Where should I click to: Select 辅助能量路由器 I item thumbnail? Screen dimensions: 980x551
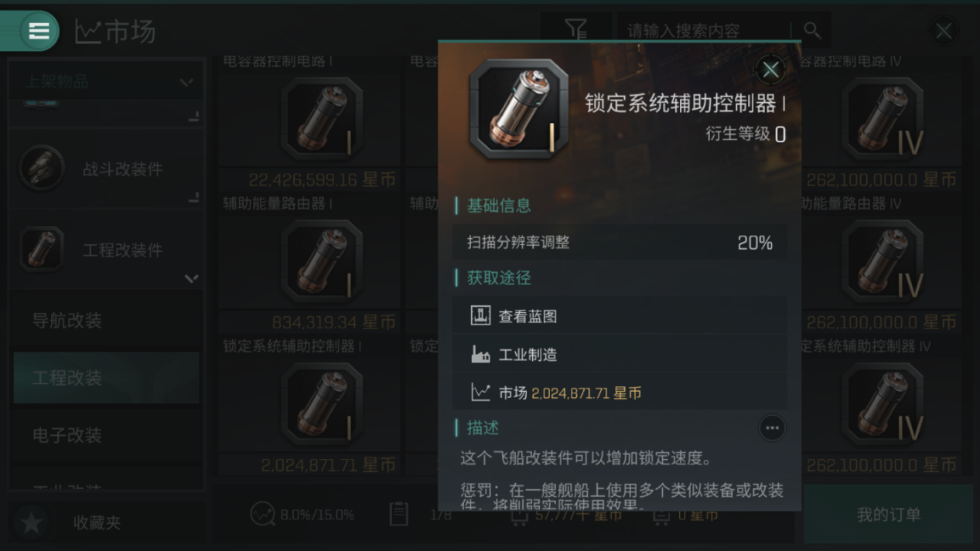(x=322, y=260)
